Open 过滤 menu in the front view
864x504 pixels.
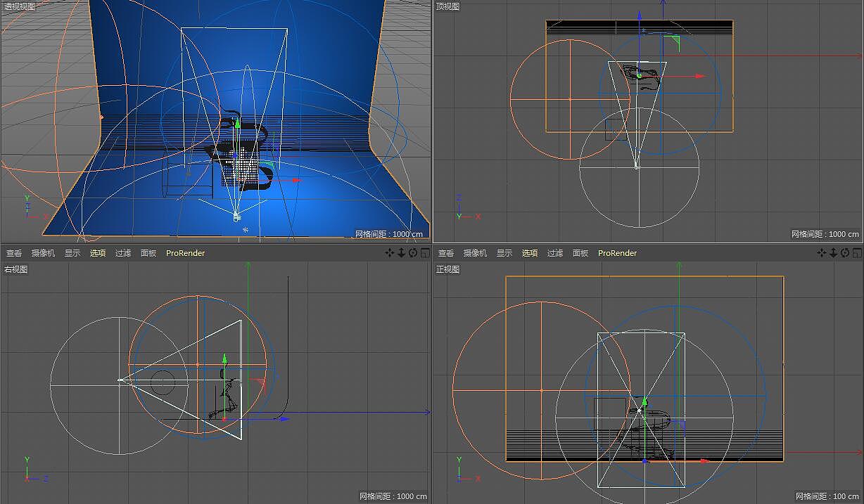point(555,253)
